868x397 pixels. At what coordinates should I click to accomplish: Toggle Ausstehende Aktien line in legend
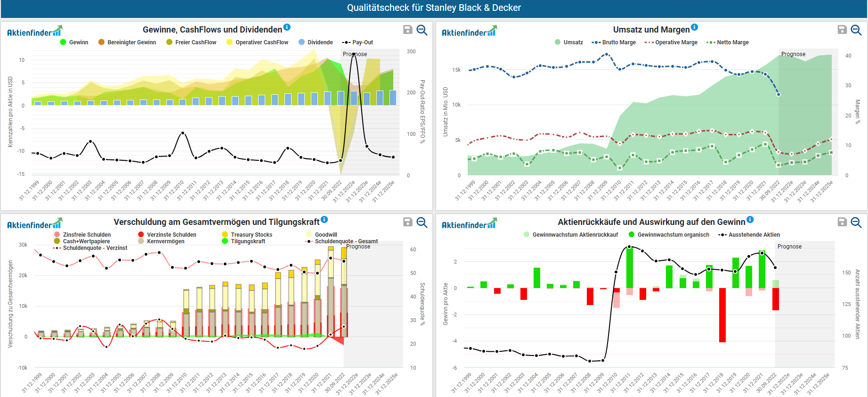[754, 235]
